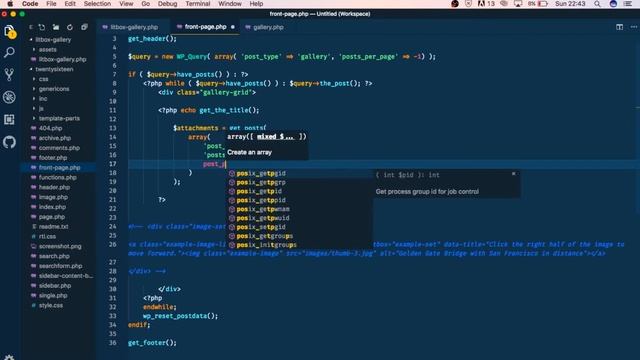Open the Selection menu
This screenshot has height=360, width=640.
pos(97,4)
